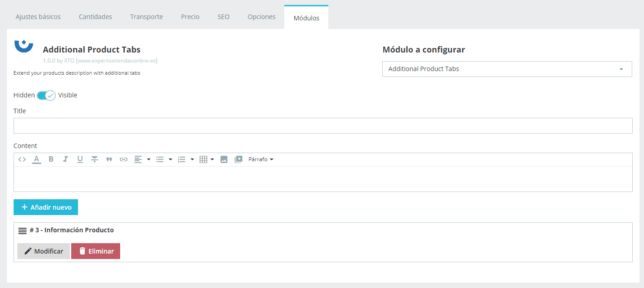Click the Añadir nuevo button
The width and height of the screenshot is (644, 288).
coord(46,207)
